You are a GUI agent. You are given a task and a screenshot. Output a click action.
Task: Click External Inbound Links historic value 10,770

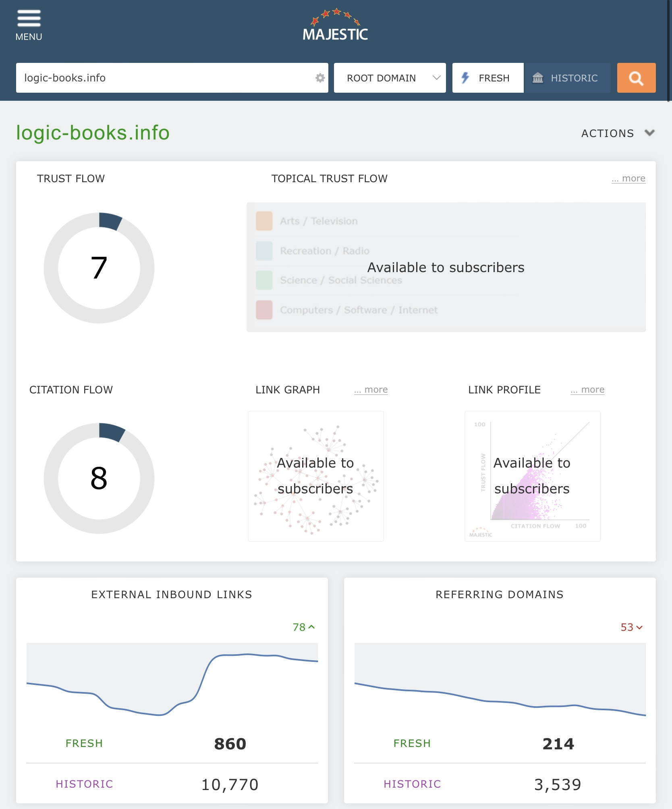230,785
